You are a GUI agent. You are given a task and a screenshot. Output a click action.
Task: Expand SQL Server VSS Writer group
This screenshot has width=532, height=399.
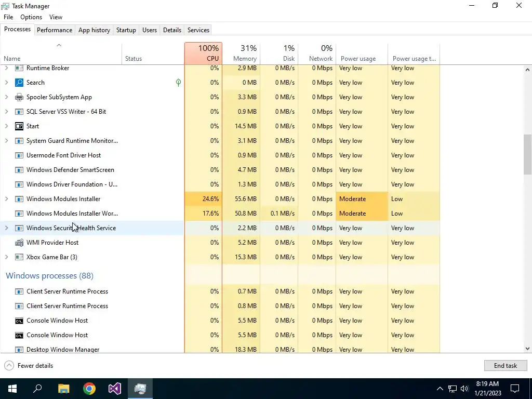6,112
